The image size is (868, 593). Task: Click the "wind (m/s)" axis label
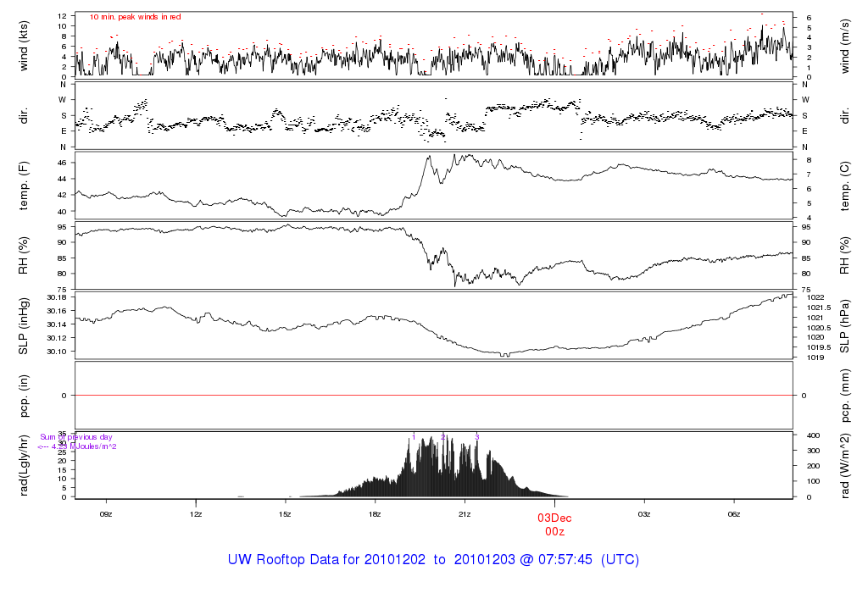pyautogui.click(x=845, y=47)
